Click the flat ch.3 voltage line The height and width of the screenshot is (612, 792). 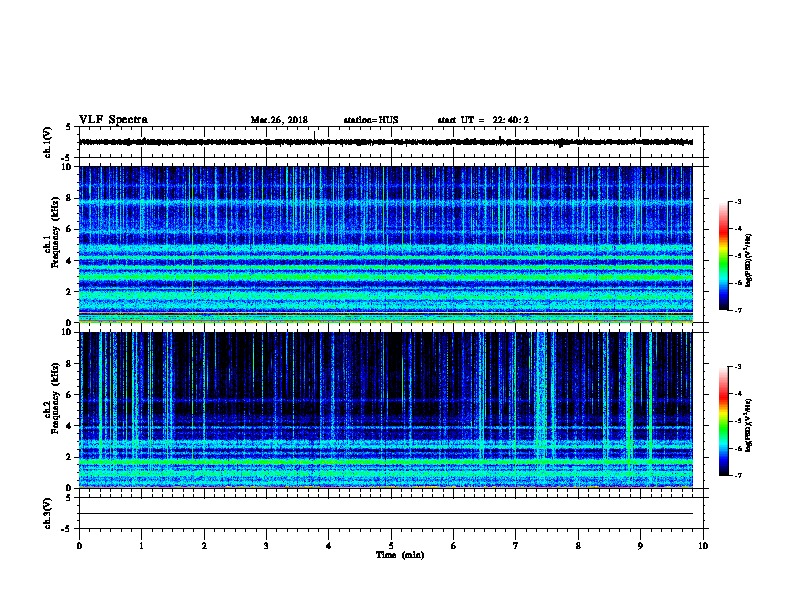tap(385, 514)
